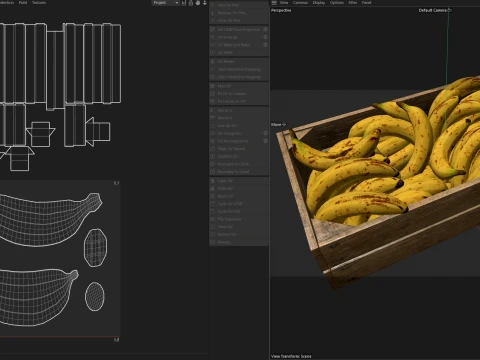The height and width of the screenshot is (360, 480).
Task: Open the viewport View menu
Action: [x=284, y=2]
